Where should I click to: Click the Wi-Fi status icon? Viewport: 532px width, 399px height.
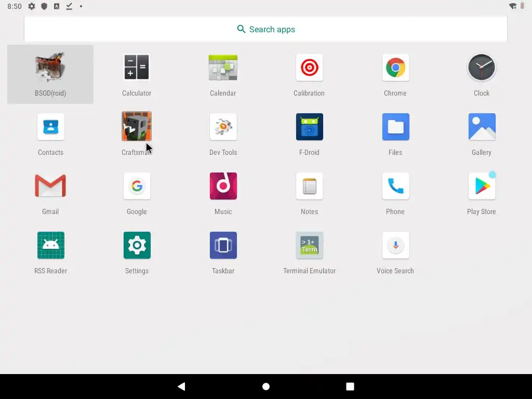[x=513, y=6]
